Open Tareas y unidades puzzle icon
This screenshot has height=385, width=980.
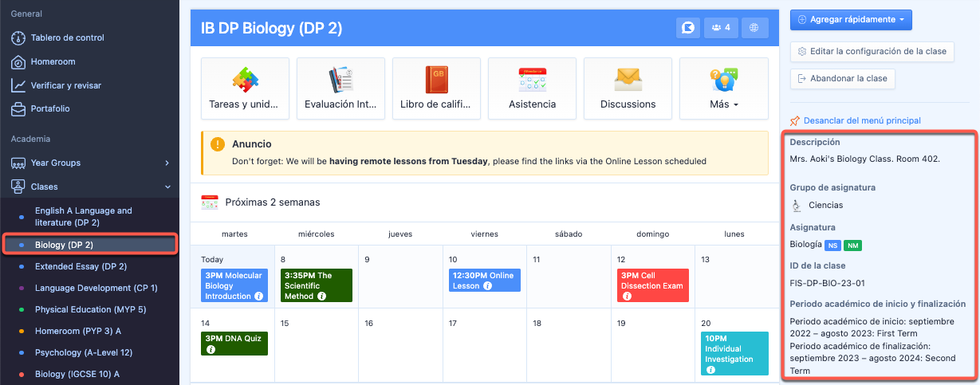click(245, 81)
